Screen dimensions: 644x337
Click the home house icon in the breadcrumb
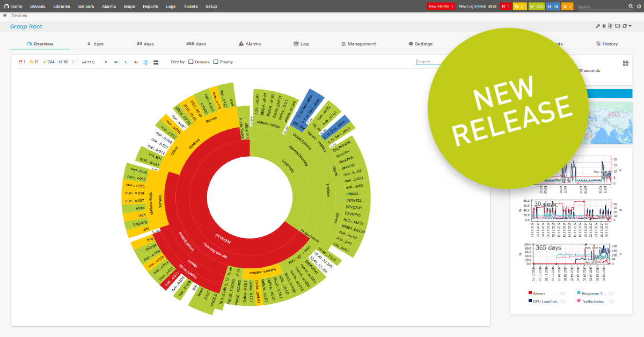click(x=5, y=16)
